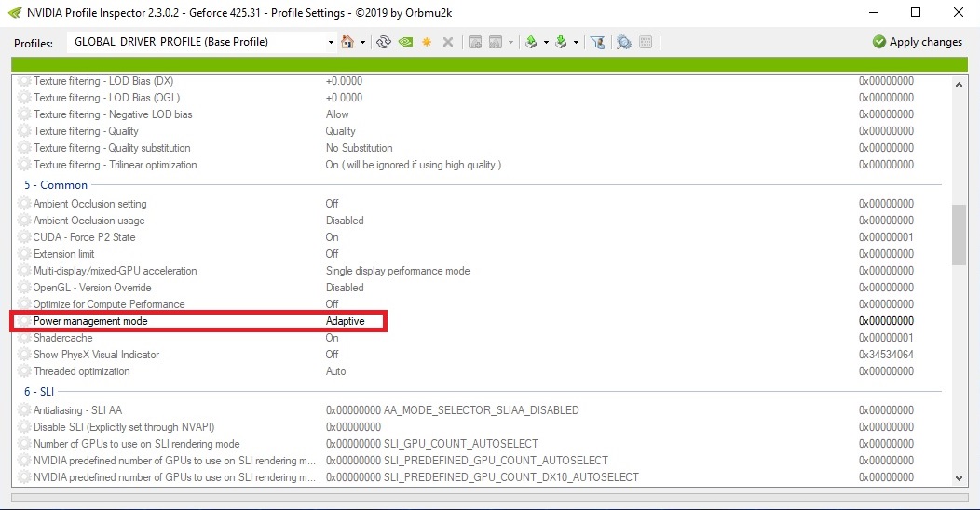Screen dimensions: 980x510
Task: Click 0x00000001 hex value in Shadercache row
Action: (x=886, y=338)
